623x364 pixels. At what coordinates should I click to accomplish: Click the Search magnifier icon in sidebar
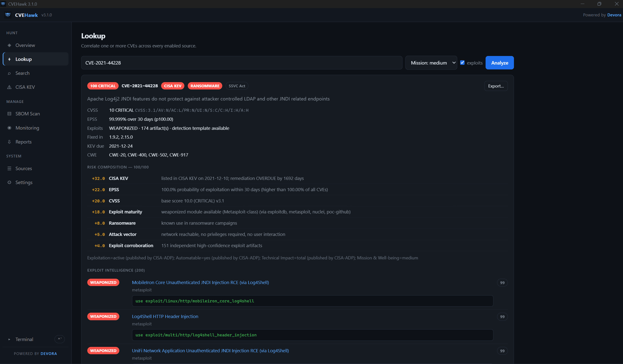click(x=9, y=73)
